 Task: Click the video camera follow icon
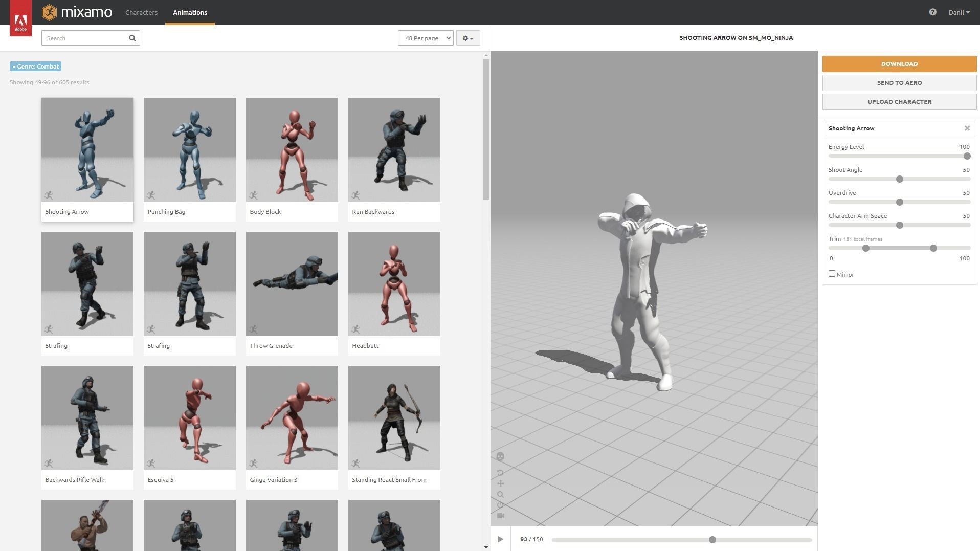[x=500, y=516]
